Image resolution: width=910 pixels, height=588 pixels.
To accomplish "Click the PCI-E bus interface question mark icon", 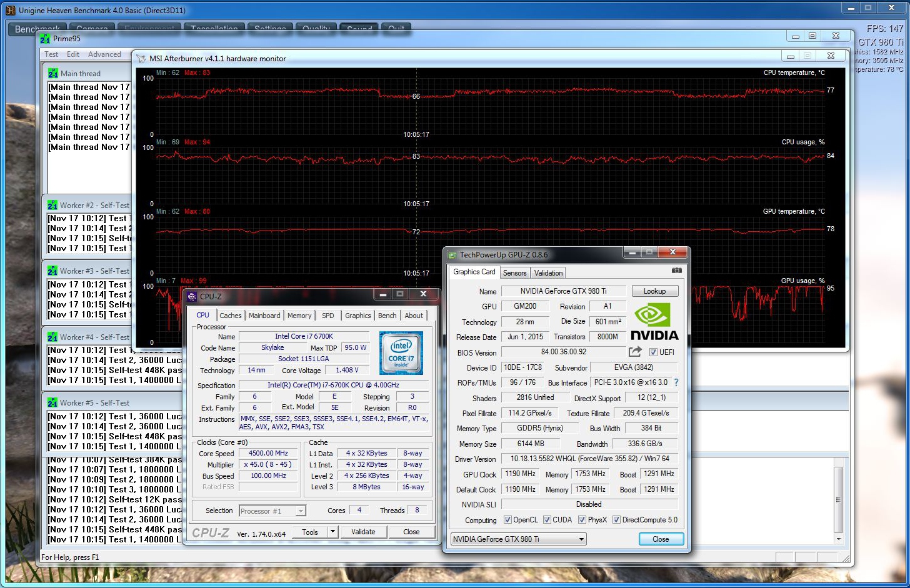I will tap(676, 382).
